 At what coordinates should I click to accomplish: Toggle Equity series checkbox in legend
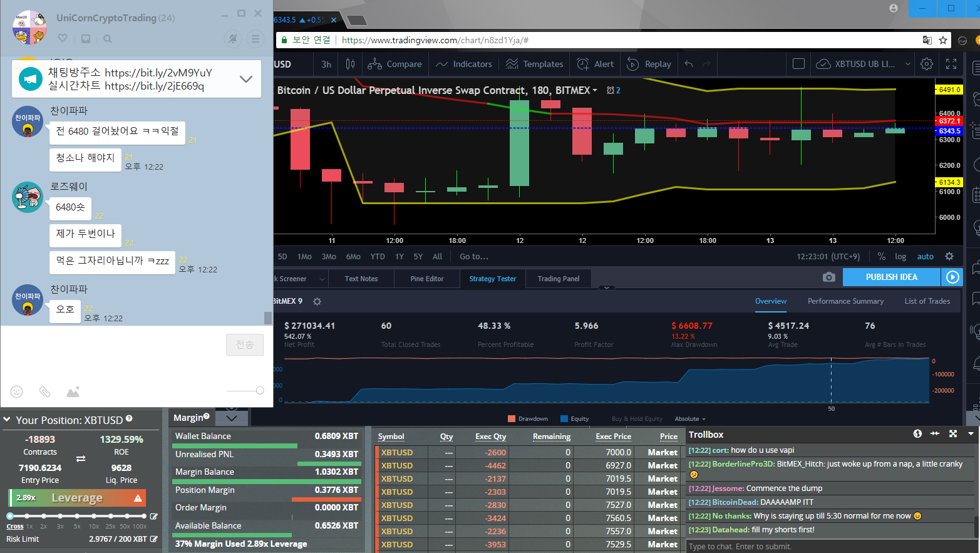click(x=564, y=419)
